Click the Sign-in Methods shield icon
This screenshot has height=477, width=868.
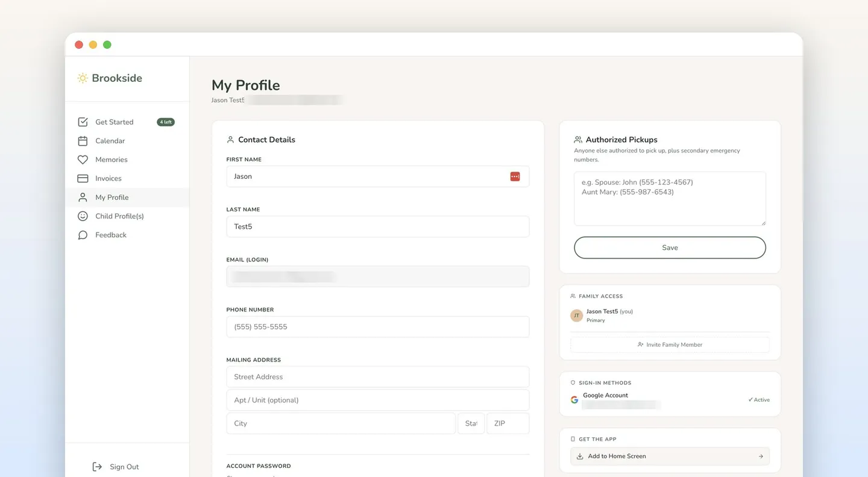pos(573,383)
